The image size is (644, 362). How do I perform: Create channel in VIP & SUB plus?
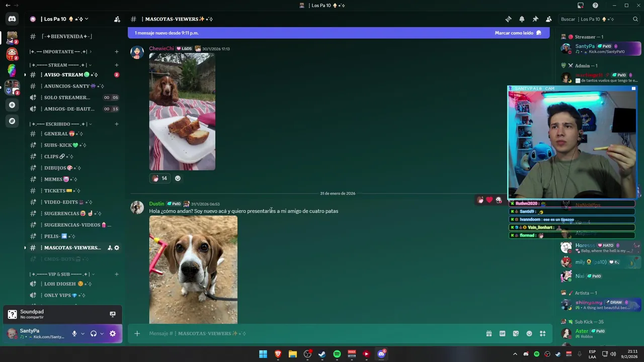tap(116, 274)
